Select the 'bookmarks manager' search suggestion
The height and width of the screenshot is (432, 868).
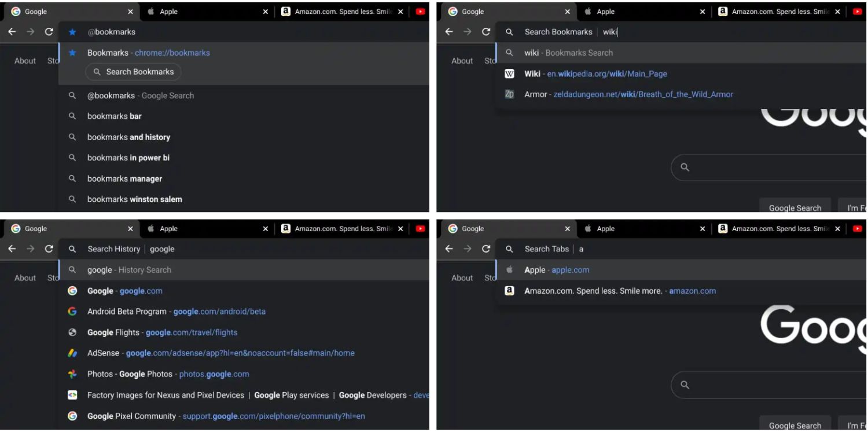124,179
